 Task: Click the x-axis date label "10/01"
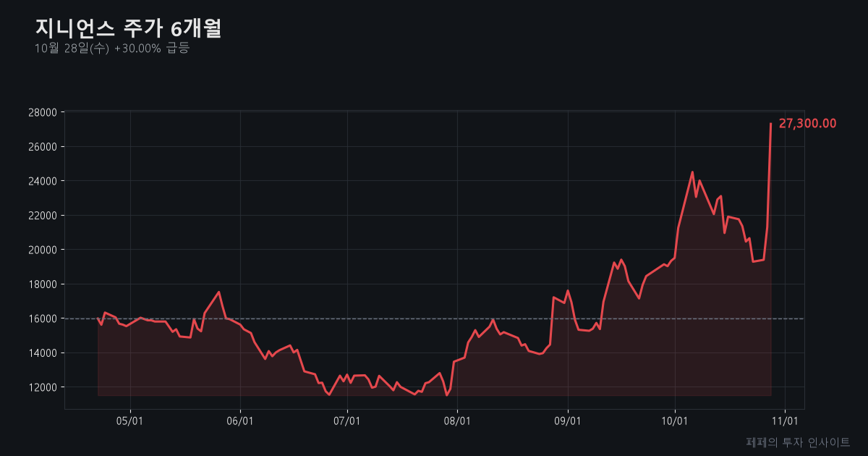pyautogui.click(x=675, y=421)
